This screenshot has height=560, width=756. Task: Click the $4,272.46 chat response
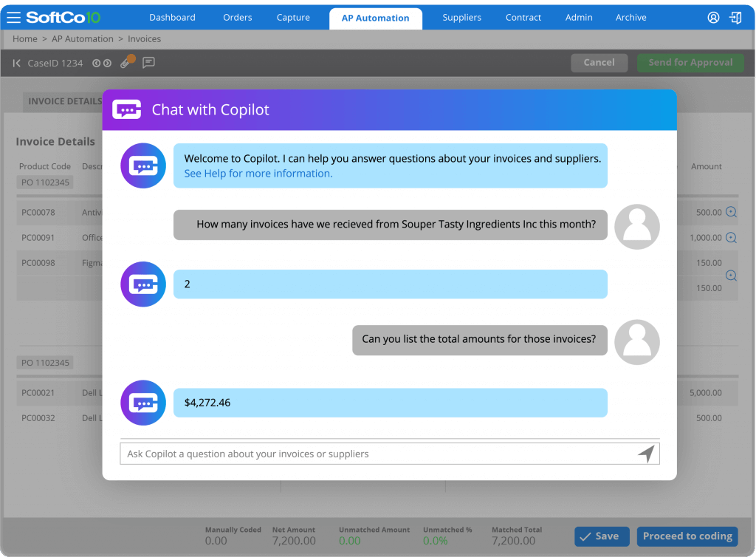click(390, 403)
